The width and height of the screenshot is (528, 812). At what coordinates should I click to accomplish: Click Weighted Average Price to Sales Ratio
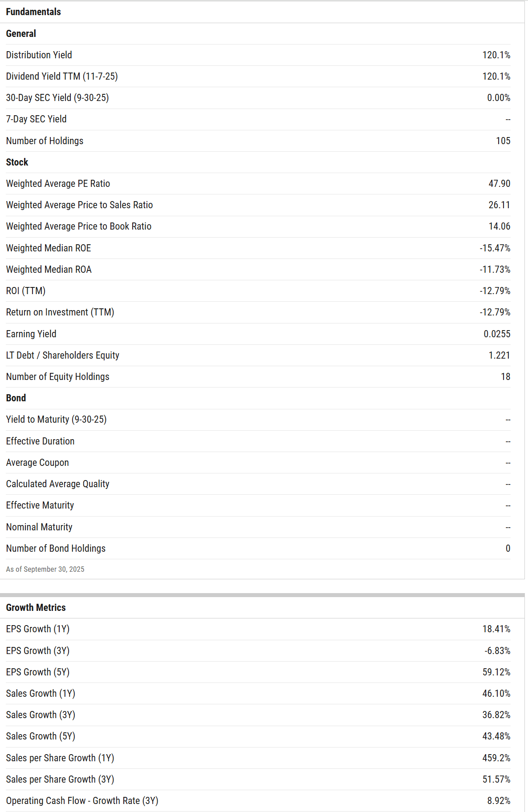(x=79, y=205)
